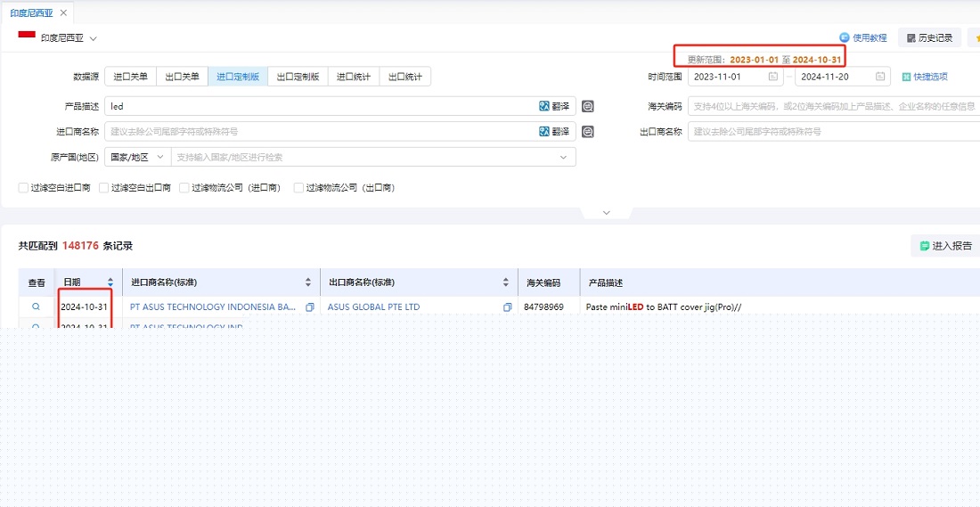Click the 进入报告 button

click(x=945, y=246)
